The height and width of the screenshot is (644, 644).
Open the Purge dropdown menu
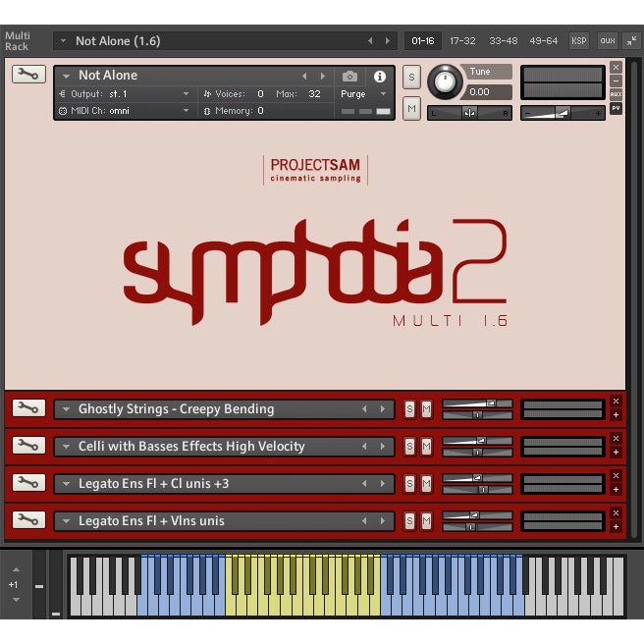[384, 94]
